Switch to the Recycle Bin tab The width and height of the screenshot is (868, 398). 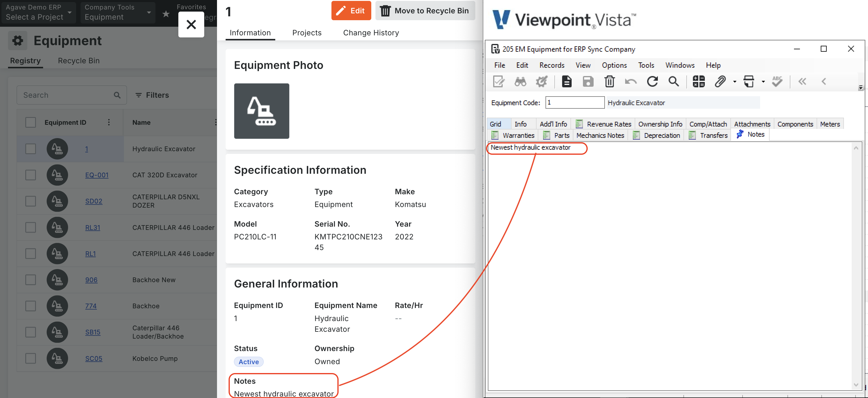click(78, 61)
